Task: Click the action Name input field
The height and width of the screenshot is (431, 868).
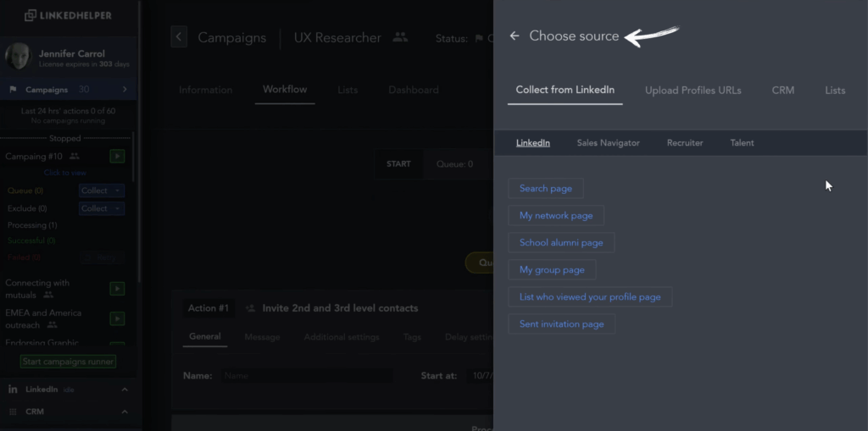Action: click(307, 375)
